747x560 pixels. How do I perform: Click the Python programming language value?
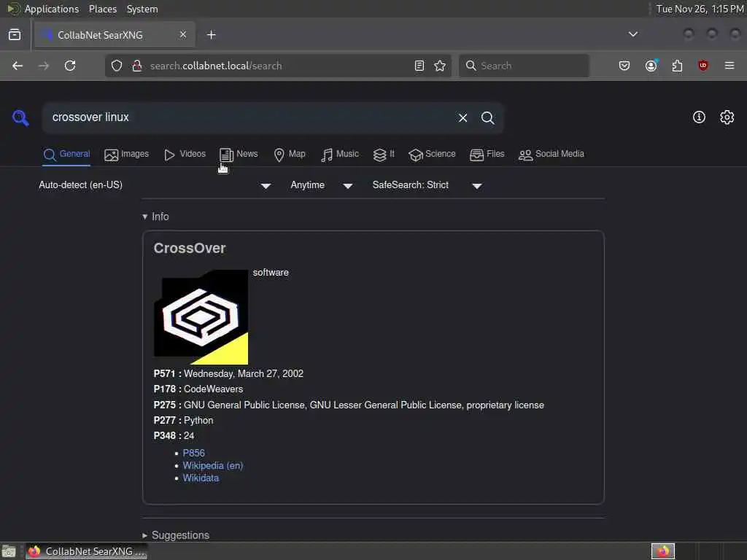point(198,421)
